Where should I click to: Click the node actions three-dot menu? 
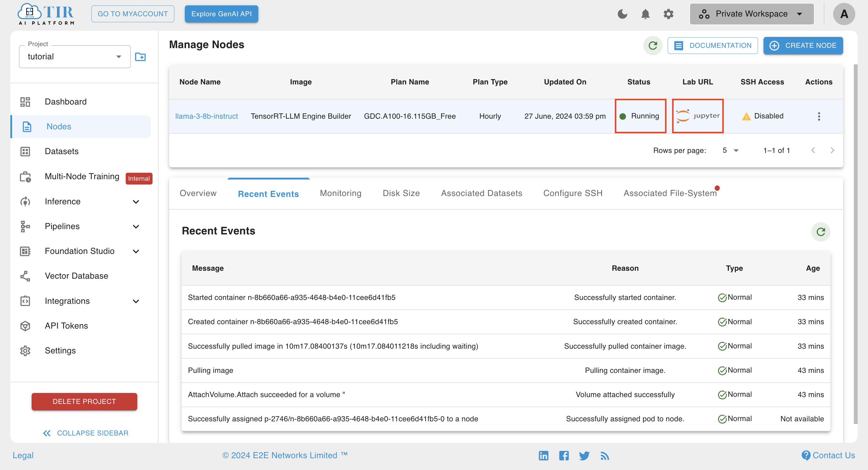click(x=819, y=116)
